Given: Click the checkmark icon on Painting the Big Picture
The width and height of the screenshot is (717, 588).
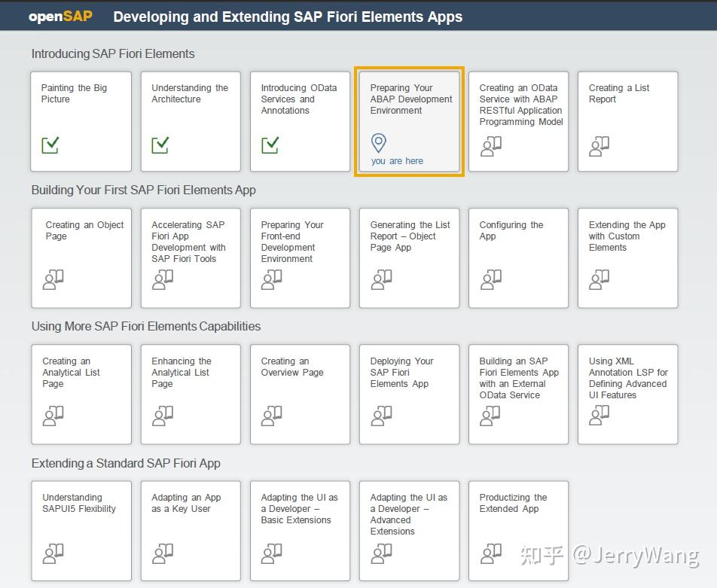Looking at the screenshot, I should (50, 145).
